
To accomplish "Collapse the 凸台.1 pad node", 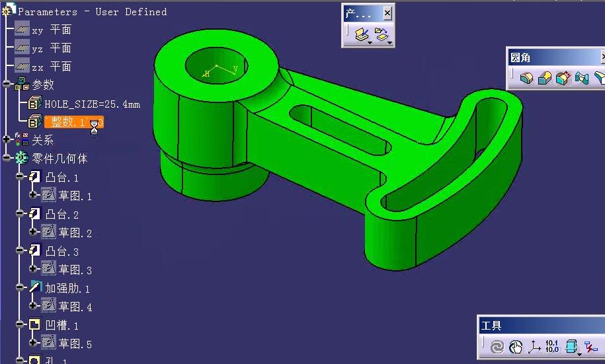I will (x=20, y=176).
